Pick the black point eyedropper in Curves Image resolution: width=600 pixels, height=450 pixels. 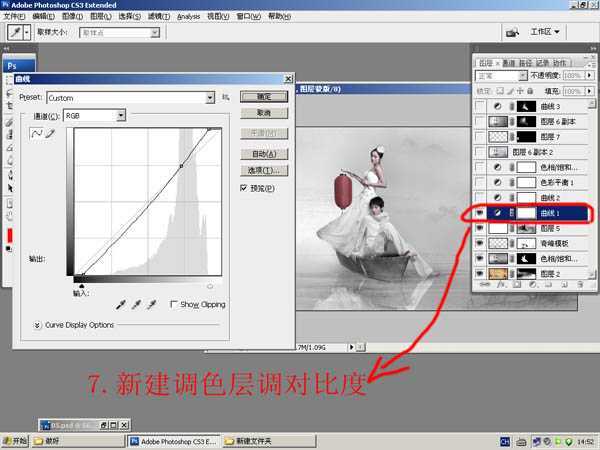pos(121,305)
